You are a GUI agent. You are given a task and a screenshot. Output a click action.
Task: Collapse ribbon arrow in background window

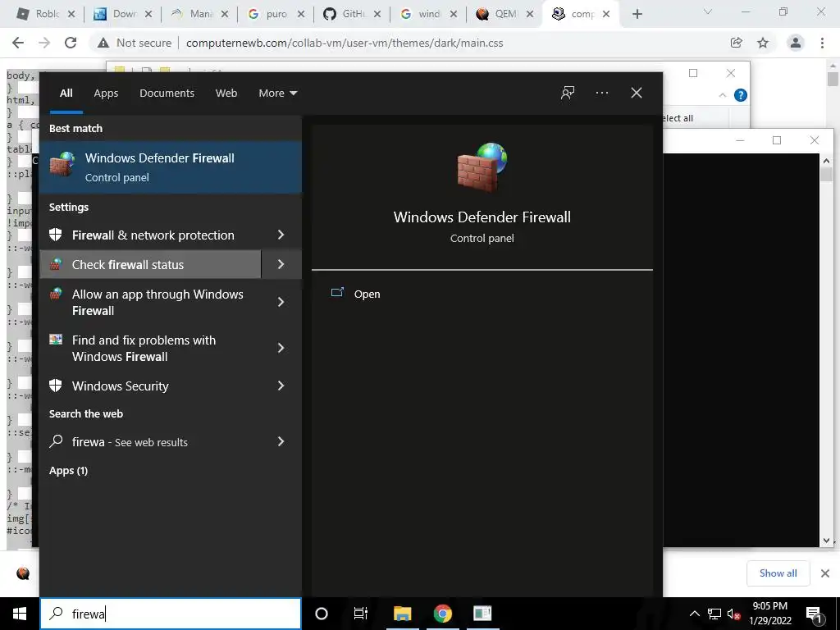(x=722, y=95)
